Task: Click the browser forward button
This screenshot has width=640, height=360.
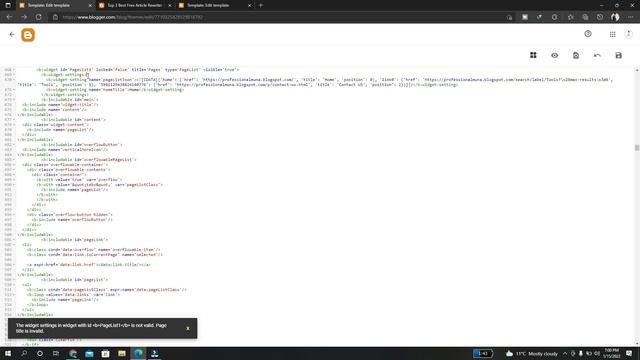Action: pyautogui.click(x=24, y=17)
